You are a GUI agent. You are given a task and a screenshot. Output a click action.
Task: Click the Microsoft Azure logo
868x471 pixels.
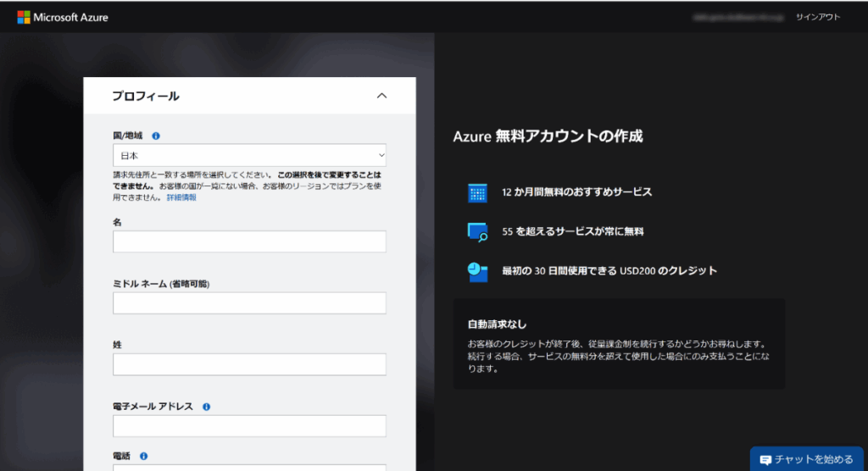pos(63,17)
